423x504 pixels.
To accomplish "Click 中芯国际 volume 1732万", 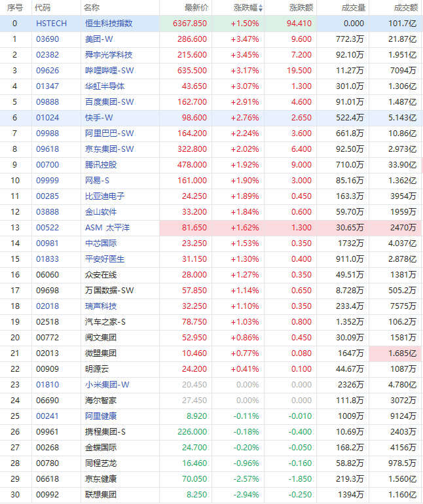I will point(350,243).
